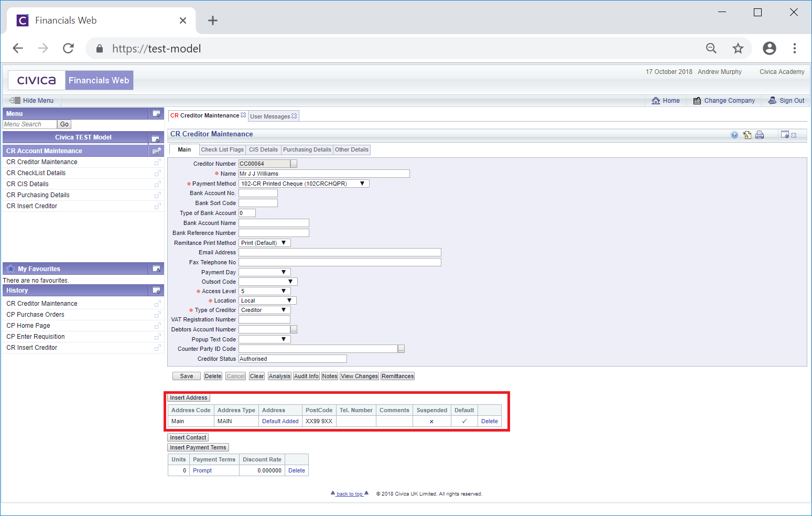Open Popup Text Code dropdown
The width and height of the screenshot is (812, 516).
click(x=265, y=339)
